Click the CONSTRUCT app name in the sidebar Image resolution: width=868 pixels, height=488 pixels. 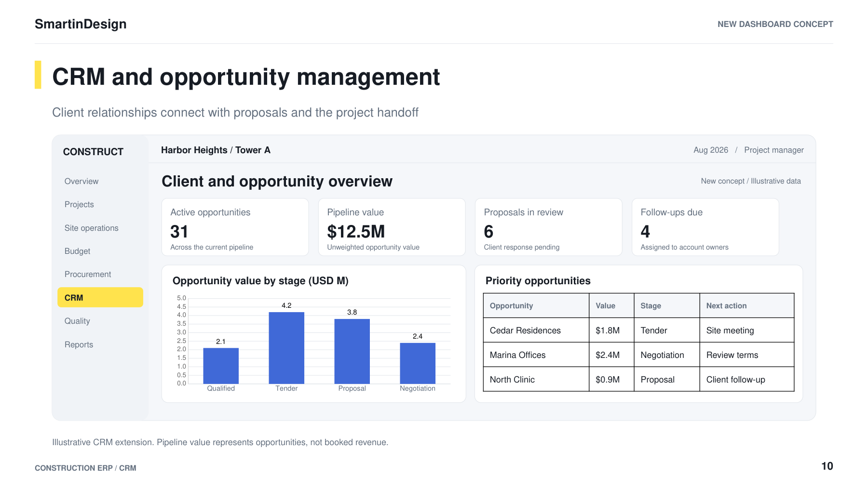pyautogui.click(x=93, y=152)
